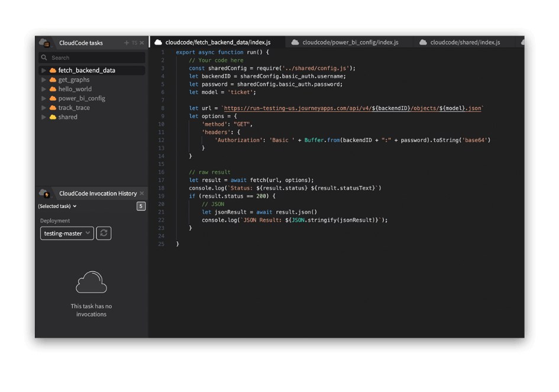Click the 'await fetch(url, options)' line

click(251, 180)
